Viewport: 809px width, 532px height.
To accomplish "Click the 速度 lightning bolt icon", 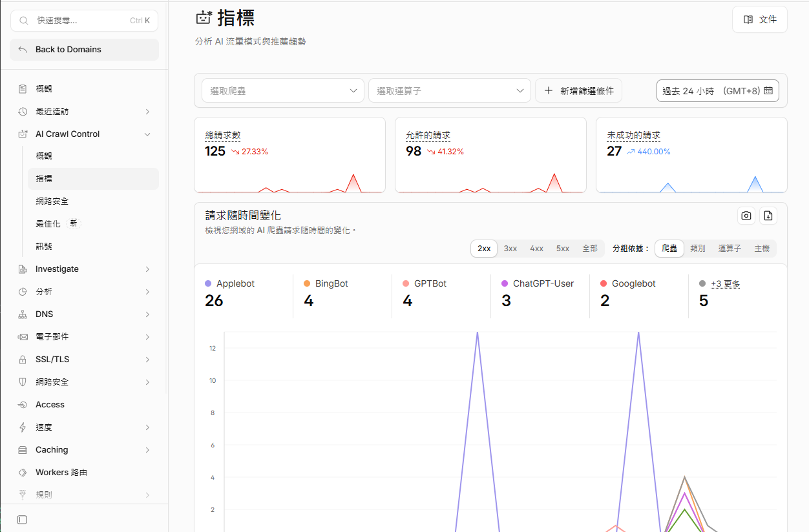I will click(23, 427).
